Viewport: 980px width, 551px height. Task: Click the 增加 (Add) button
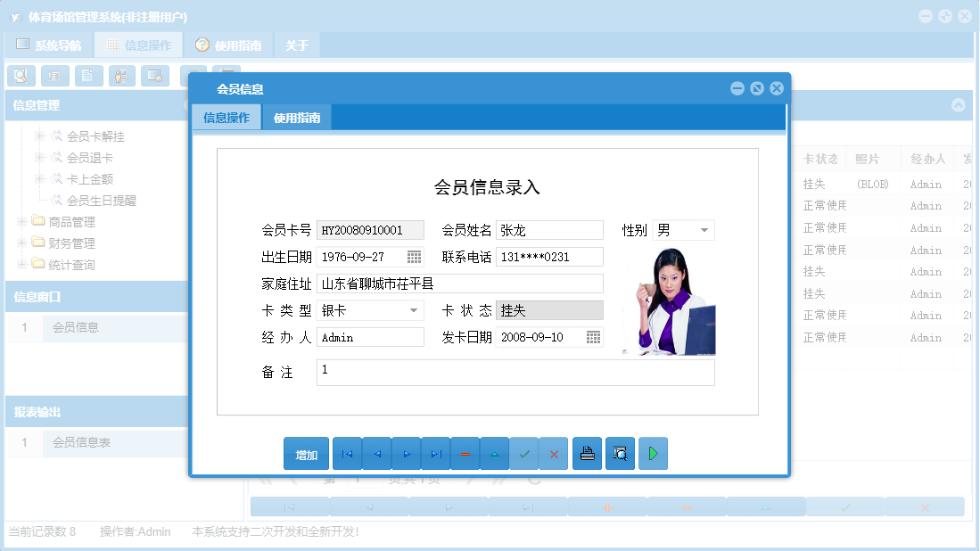click(x=306, y=453)
